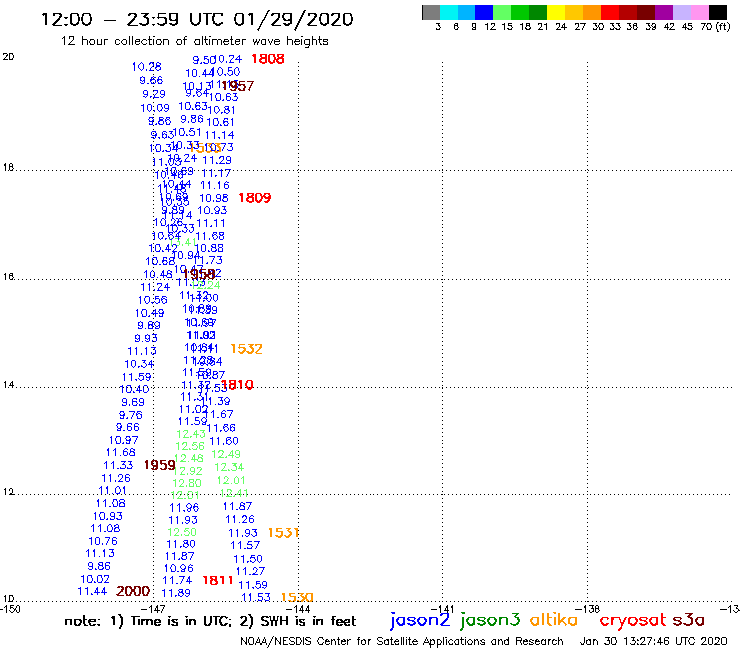
Task: Click the green wave height value '12.80'
Action: pos(187,483)
